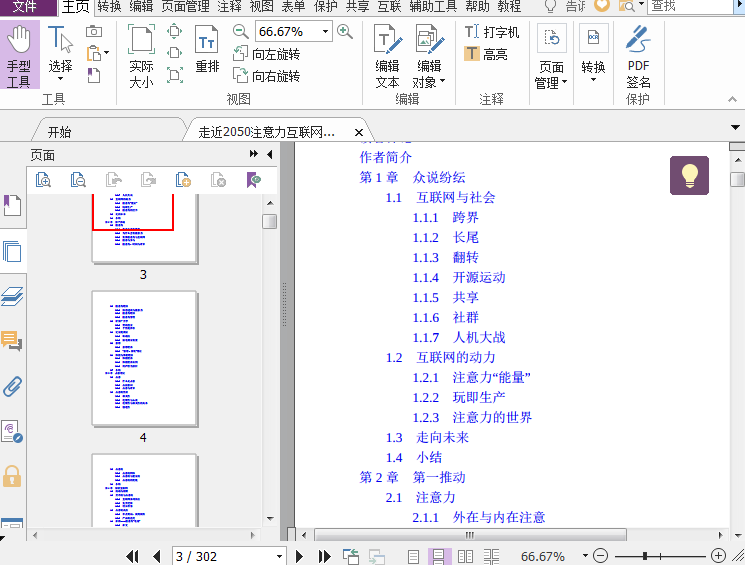Go to next page arrow
Viewport: 745px width, 565px height.
pos(299,556)
